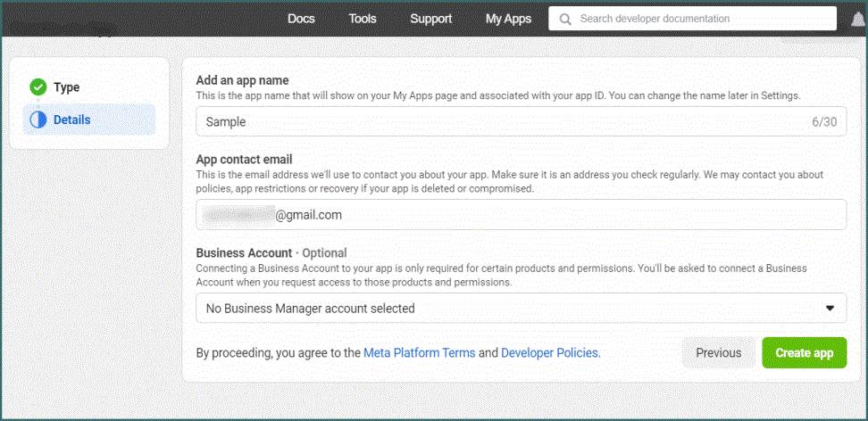This screenshot has height=421, width=868.
Task: Open the notifications bell icon
Action: pos(859,20)
